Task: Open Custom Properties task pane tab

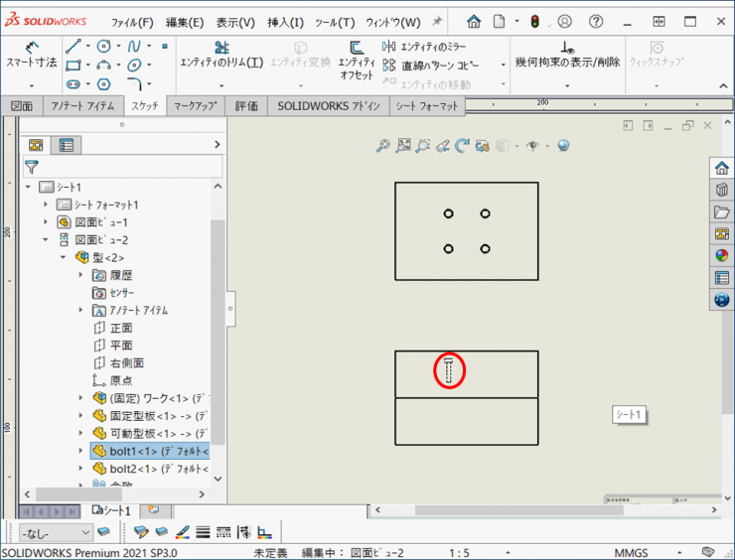Action: click(x=722, y=278)
